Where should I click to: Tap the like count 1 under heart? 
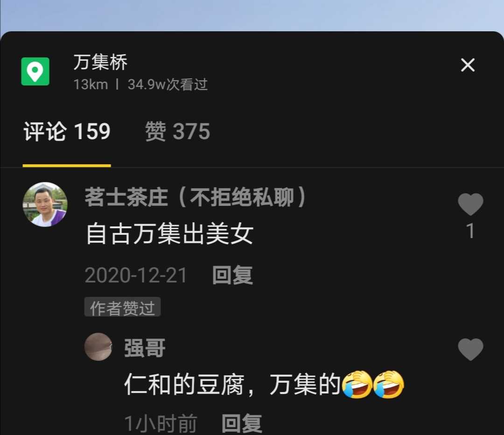[470, 231]
